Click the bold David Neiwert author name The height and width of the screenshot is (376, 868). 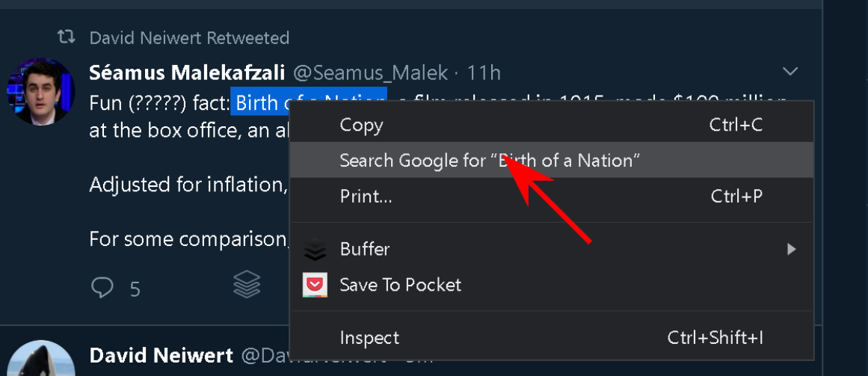tap(161, 355)
